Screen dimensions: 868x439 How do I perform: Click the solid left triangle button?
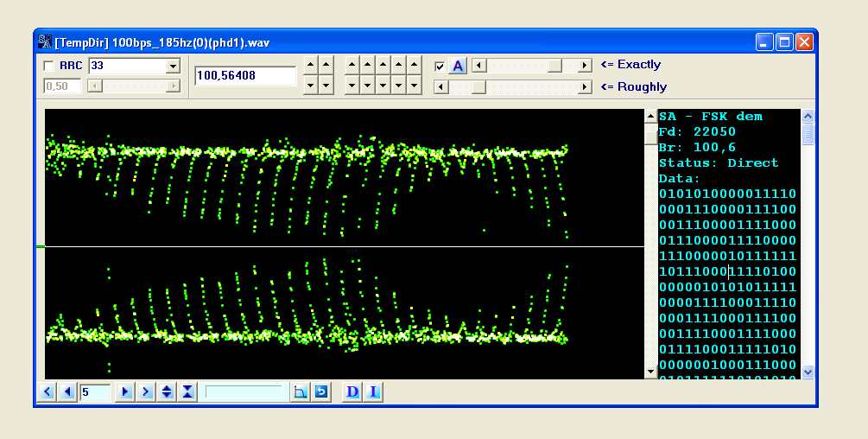point(68,392)
